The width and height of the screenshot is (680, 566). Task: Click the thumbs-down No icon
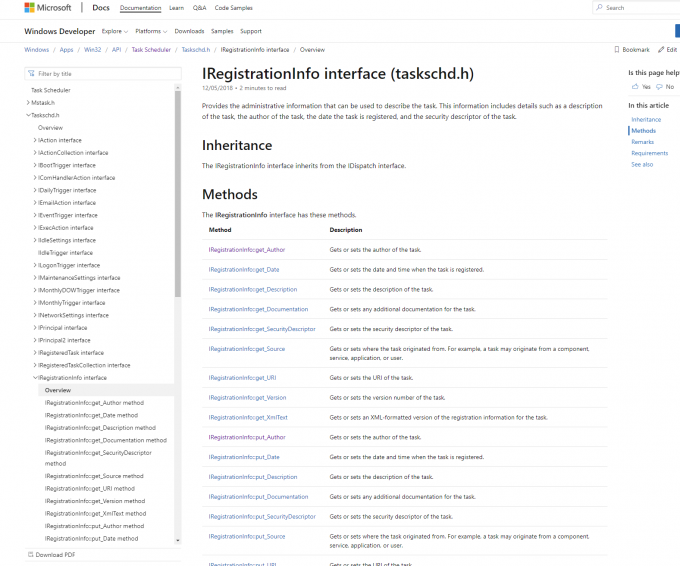659,87
